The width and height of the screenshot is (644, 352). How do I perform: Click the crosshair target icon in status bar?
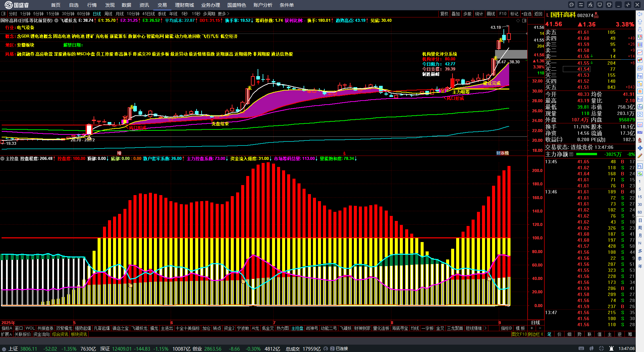pyautogui.click(x=601, y=349)
